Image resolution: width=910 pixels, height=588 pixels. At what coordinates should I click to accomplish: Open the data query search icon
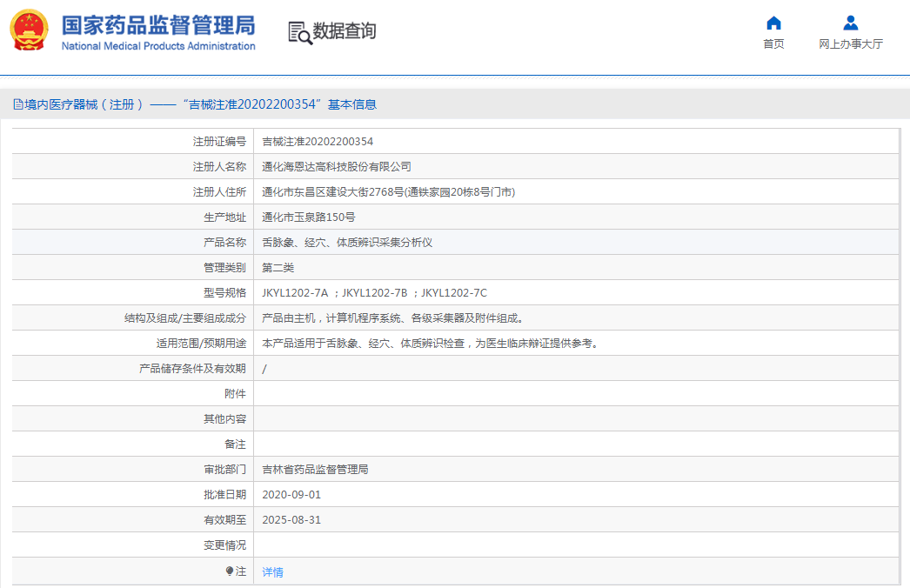(300, 32)
